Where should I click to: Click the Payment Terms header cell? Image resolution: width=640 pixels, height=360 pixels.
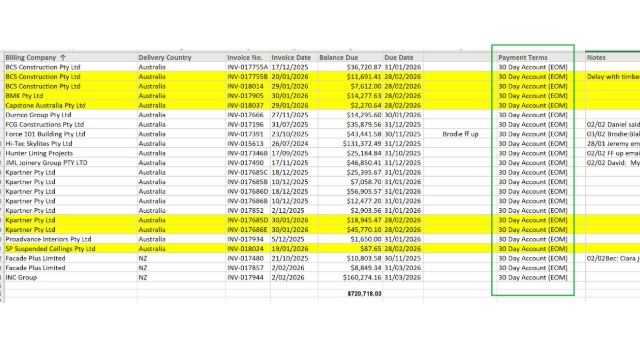pos(541,58)
